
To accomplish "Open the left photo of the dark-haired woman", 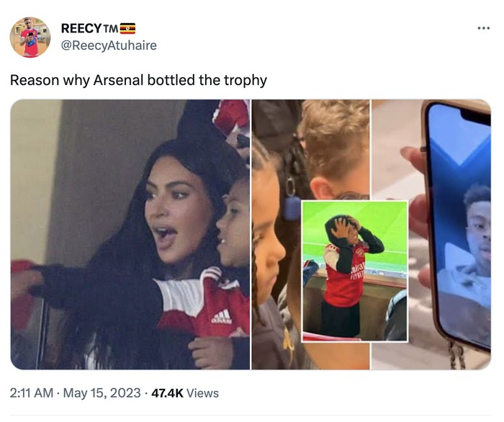I will click(130, 234).
